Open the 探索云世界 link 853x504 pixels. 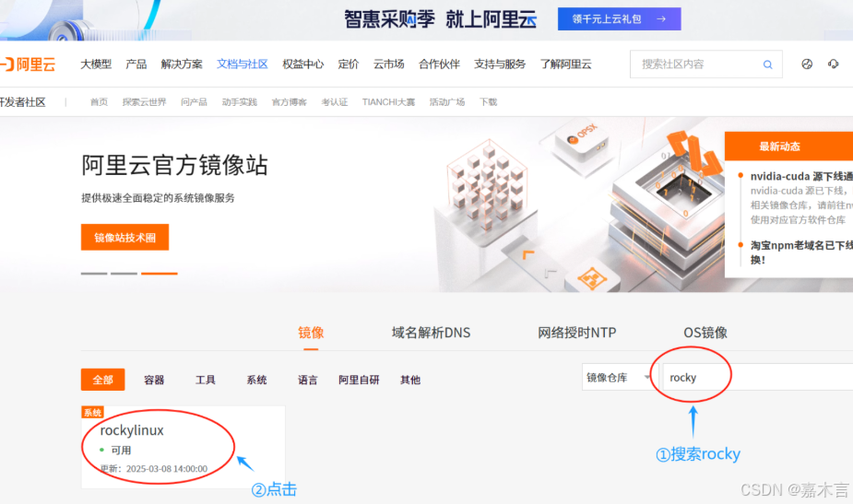coord(144,102)
